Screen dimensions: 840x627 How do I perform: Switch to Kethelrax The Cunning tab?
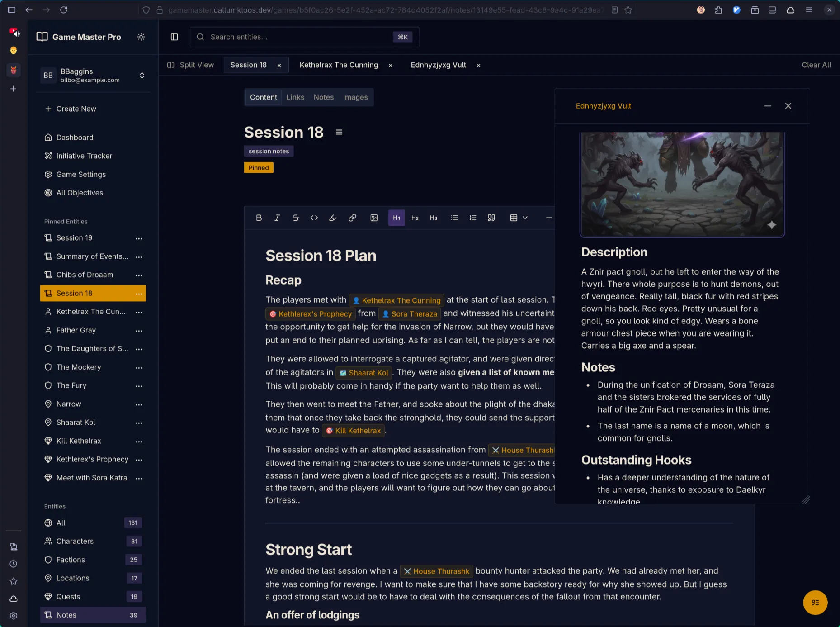(x=339, y=65)
